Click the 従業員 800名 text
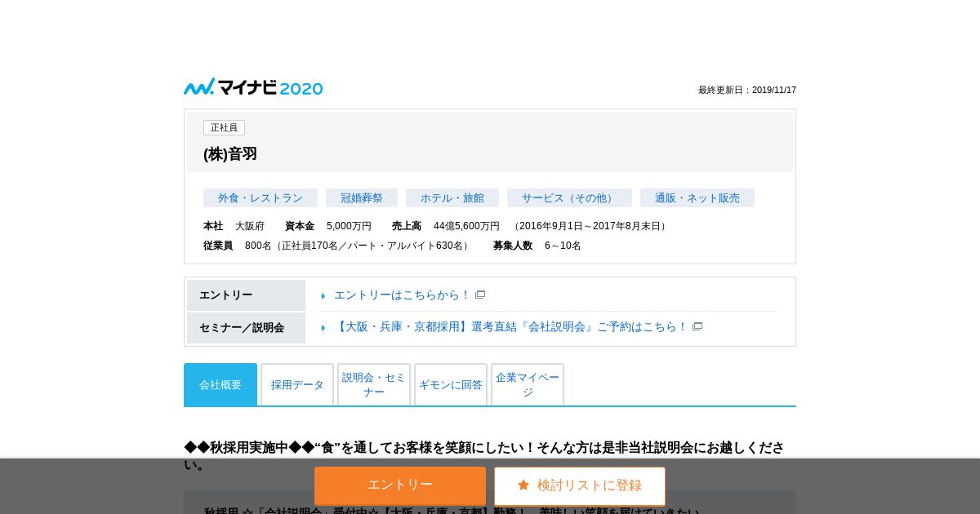Viewport: 980px width, 514px height. (337, 246)
